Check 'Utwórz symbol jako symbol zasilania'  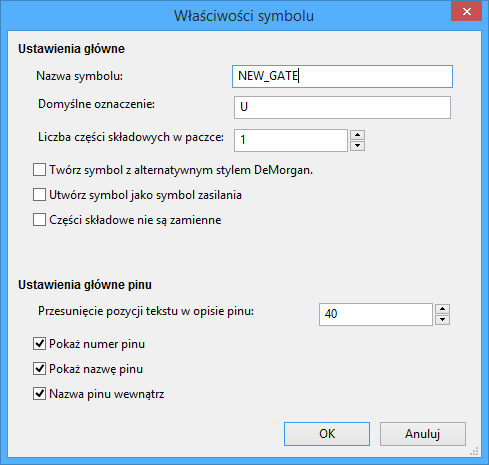[x=39, y=195]
